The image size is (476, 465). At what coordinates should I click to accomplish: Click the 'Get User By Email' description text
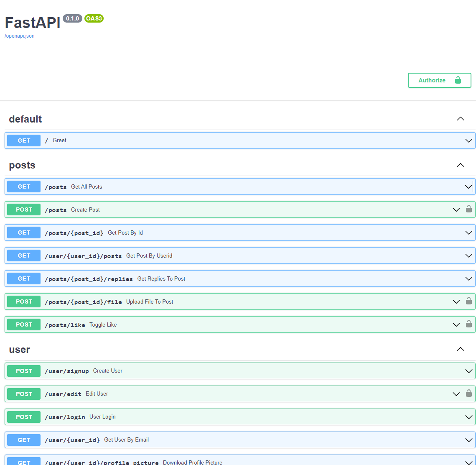[x=126, y=440]
